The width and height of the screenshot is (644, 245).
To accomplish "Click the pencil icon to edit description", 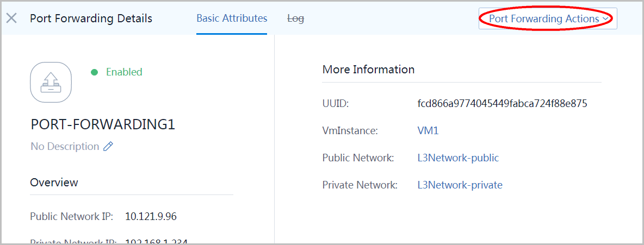I will click(108, 147).
